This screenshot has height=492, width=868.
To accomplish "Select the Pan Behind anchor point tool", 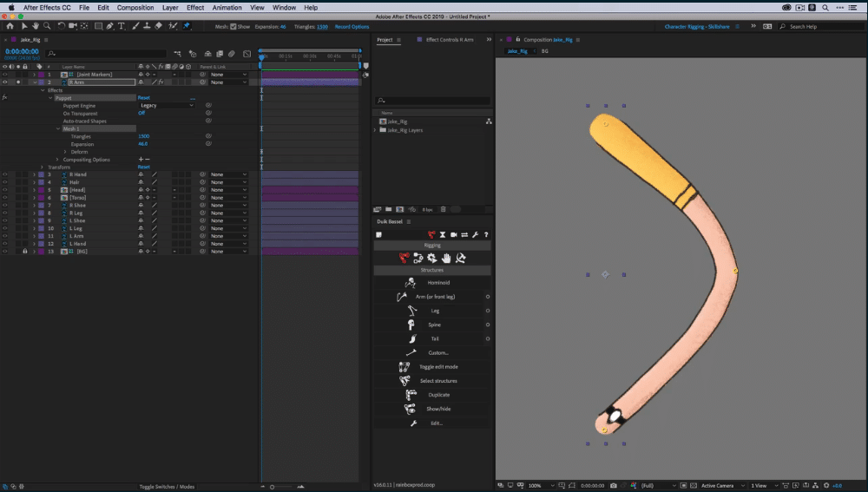I will pos(84,26).
